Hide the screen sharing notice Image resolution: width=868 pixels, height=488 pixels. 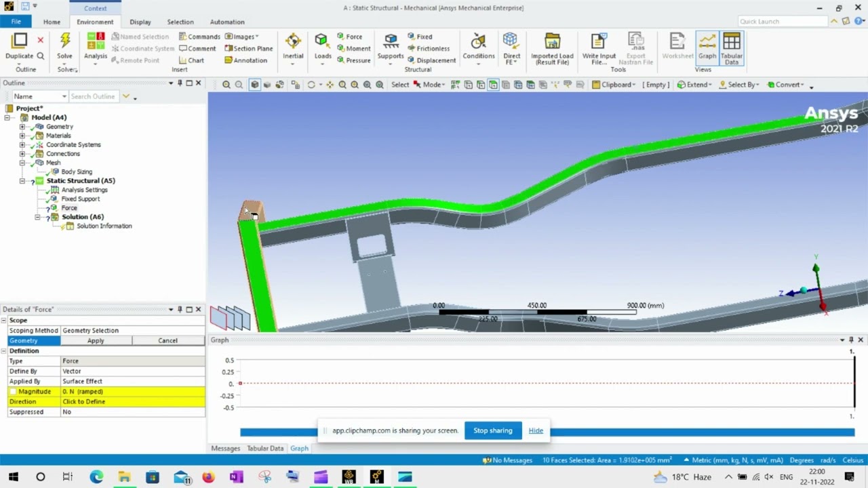(x=536, y=430)
